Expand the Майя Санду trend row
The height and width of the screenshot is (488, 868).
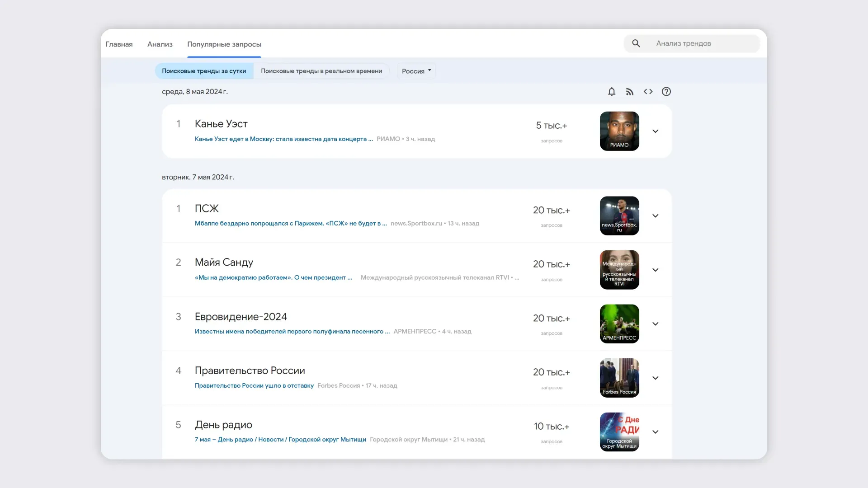click(x=655, y=270)
